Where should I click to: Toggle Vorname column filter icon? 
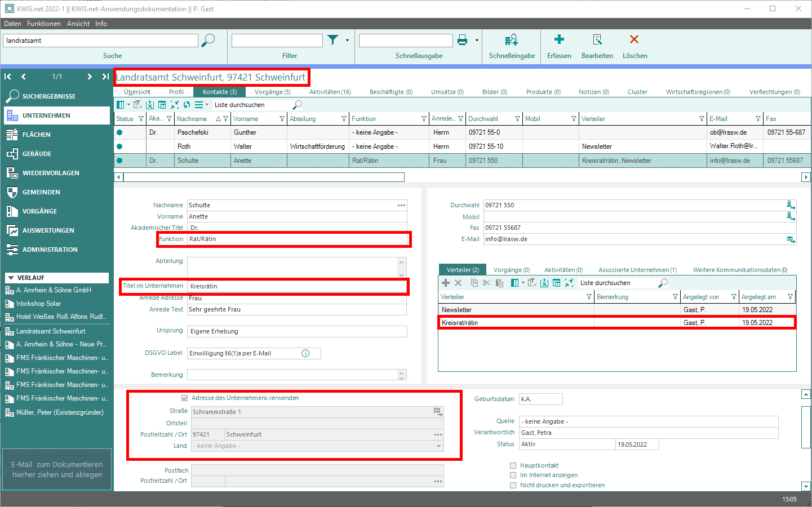[282, 119]
